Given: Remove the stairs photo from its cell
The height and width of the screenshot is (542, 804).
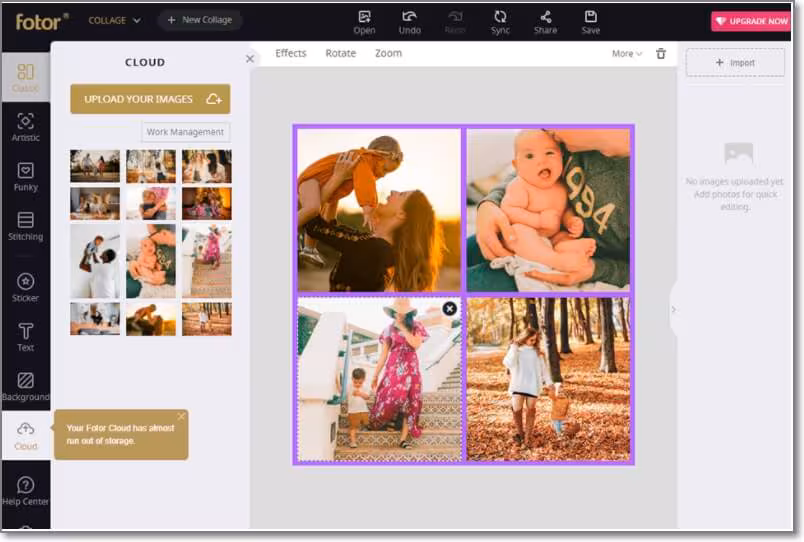Looking at the screenshot, I should point(449,308).
